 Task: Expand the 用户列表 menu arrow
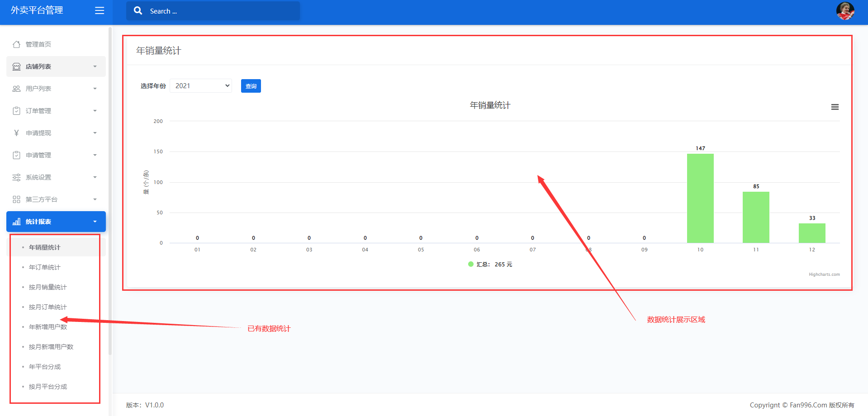coord(95,89)
